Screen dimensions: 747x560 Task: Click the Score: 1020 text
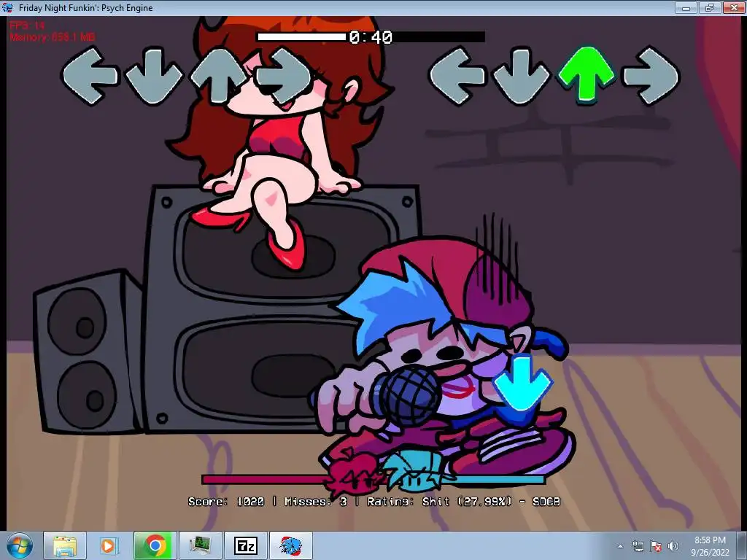(226, 502)
